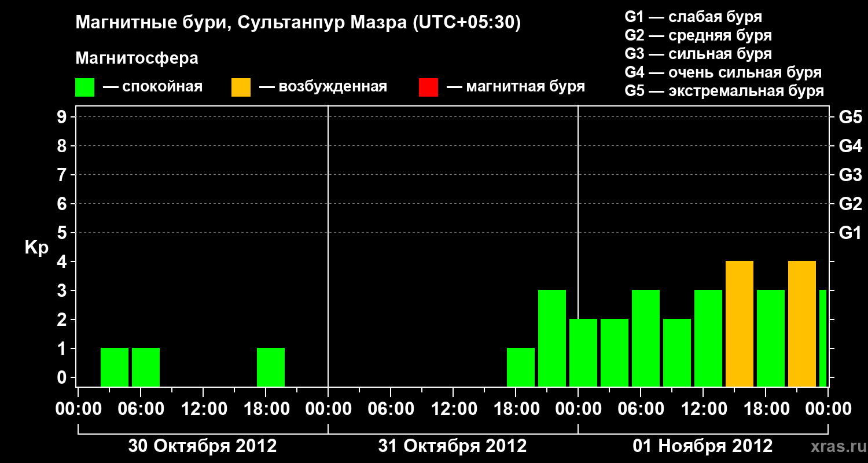Click the '06:00' time label under 01 November
This screenshot has height=463, width=868.
pyautogui.click(x=641, y=409)
